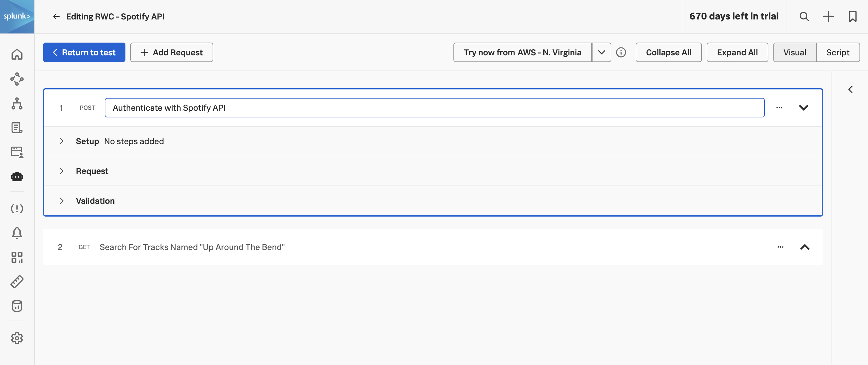Select the robot/bot icon in sidebar
Viewport: 868px width, 365px height.
pyautogui.click(x=17, y=177)
